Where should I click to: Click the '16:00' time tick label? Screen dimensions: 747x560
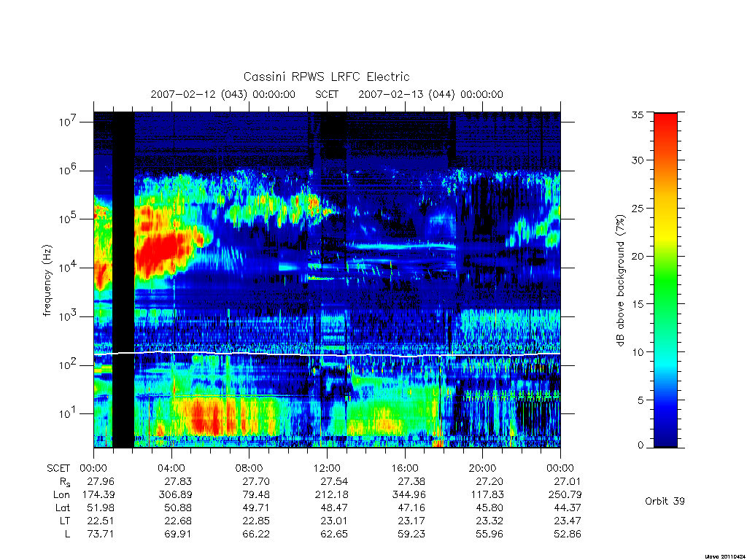click(x=405, y=468)
